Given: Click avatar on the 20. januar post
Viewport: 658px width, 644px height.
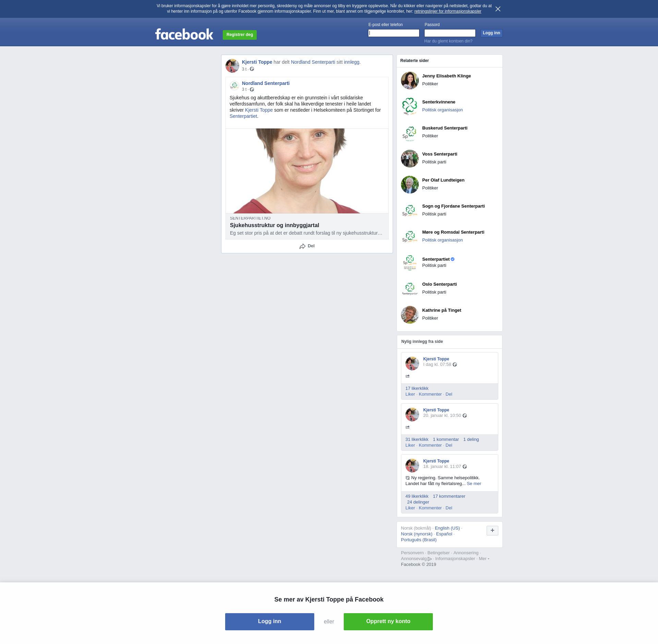Looking at the screenshot, I should pyautogui.click(x=412, y=414).
